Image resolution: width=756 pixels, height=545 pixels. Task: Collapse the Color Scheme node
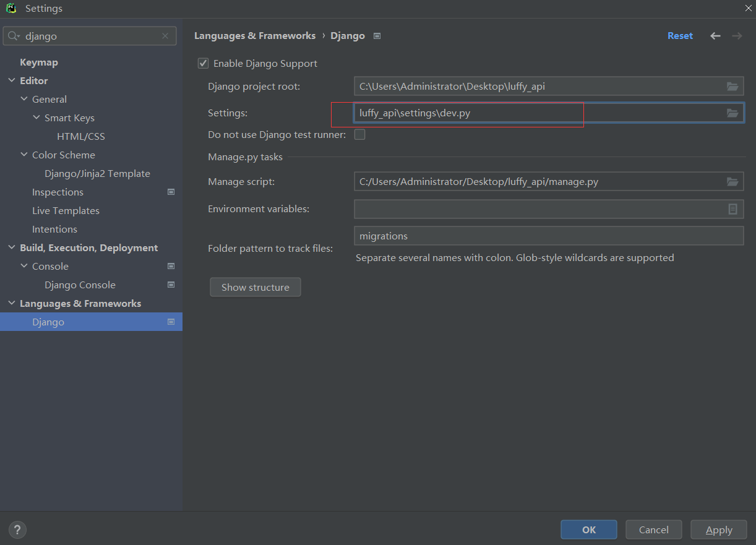(x=24, y=155)
